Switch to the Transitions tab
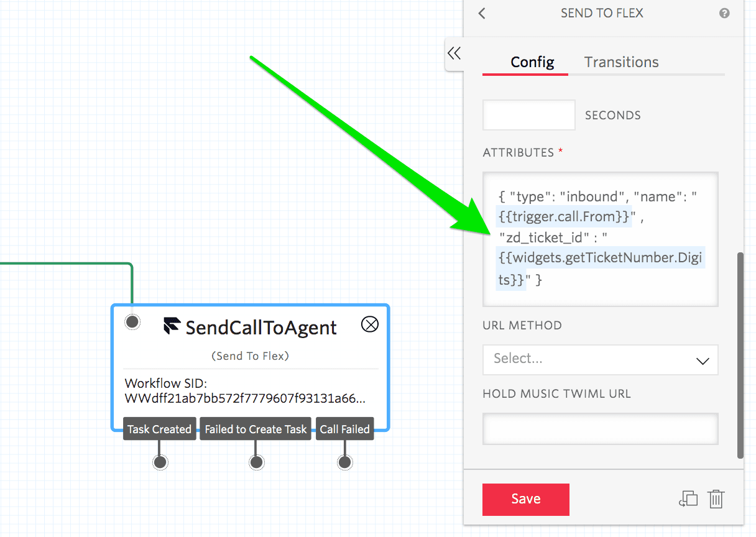This screenshot has width=756, height=537. tap(621, 62)
